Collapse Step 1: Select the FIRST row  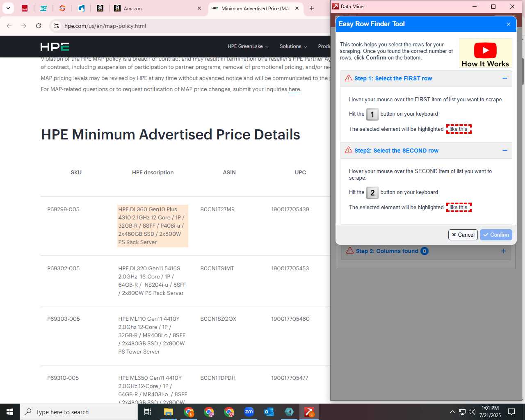pyautogui.click(x=505, y=78)
